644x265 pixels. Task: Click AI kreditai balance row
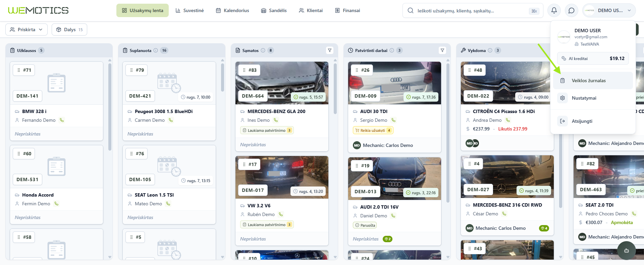pyautogui.click(x=593, y=58)
